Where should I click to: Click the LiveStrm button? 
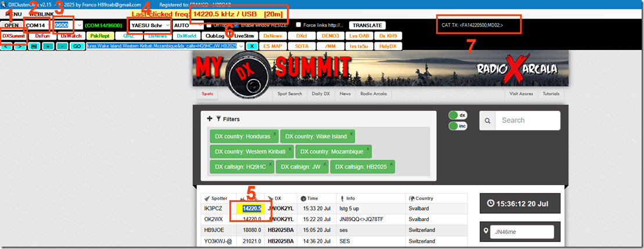click(x=245, y=35)
